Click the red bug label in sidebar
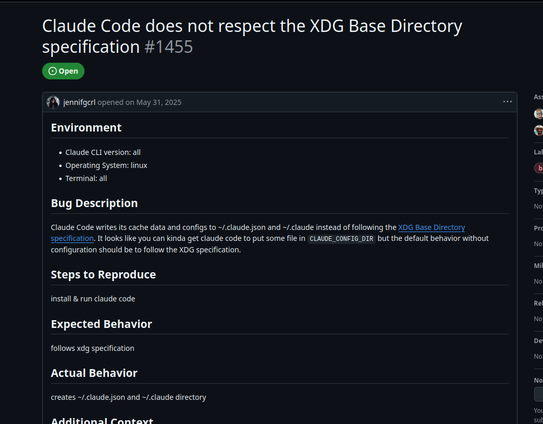The image size is (543, 424). 539,168
